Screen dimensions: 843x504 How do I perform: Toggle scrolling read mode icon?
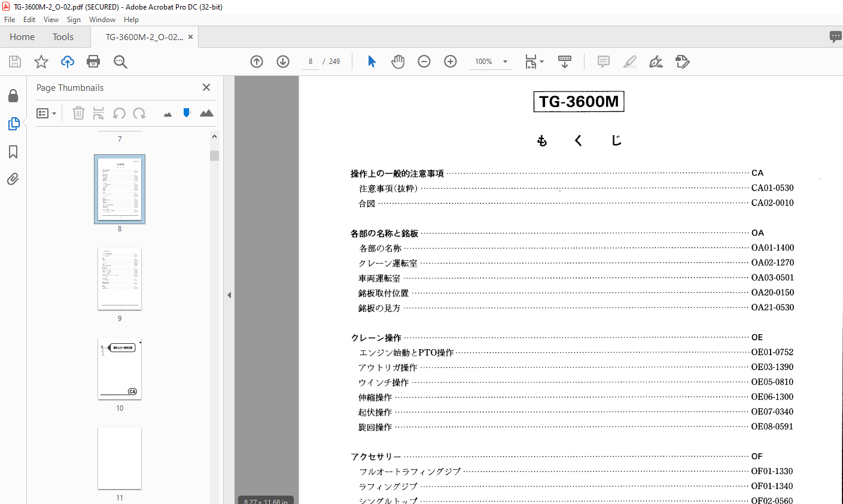click(565, 62)
